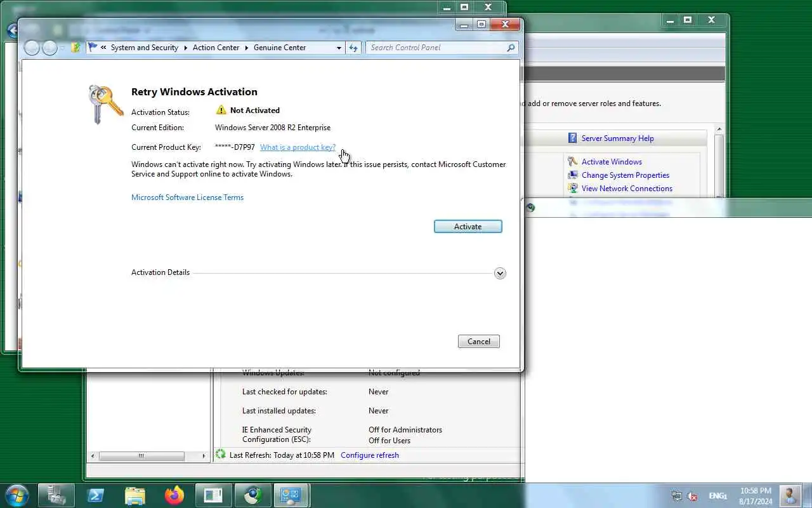
Task: Click the icon next to Change System Properties
Action: [x=572, y=175]
